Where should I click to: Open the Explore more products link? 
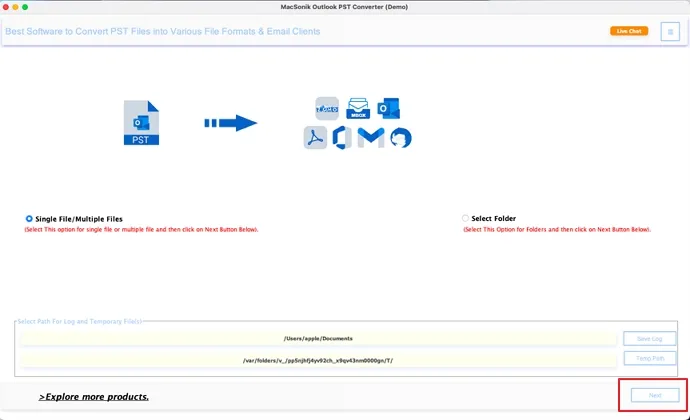pyautogui.click(x=94, y=397)
